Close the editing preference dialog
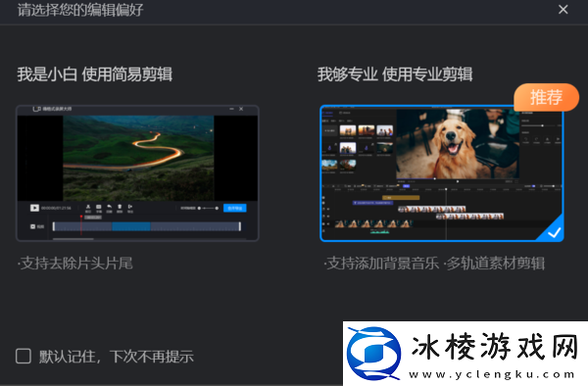This screenshot has height=386, width=588. tap(563, 10)
